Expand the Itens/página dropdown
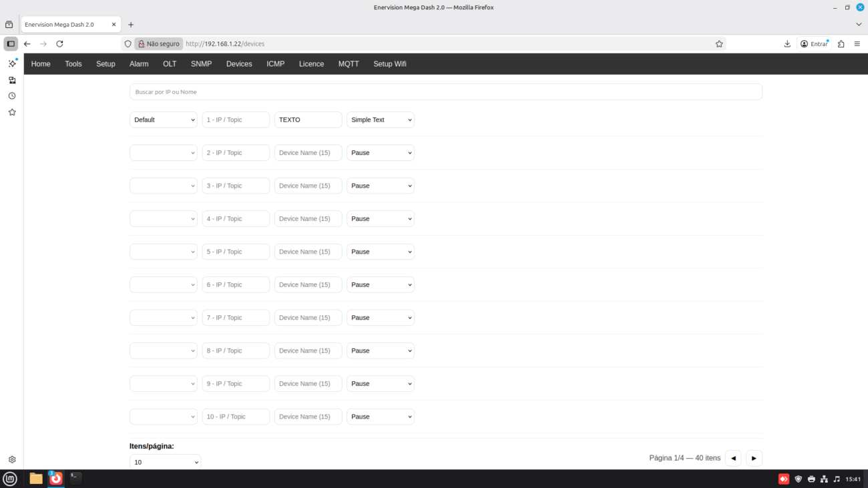Image resolution: width=868 pixels, height=488 pixels. pos(165,462)
